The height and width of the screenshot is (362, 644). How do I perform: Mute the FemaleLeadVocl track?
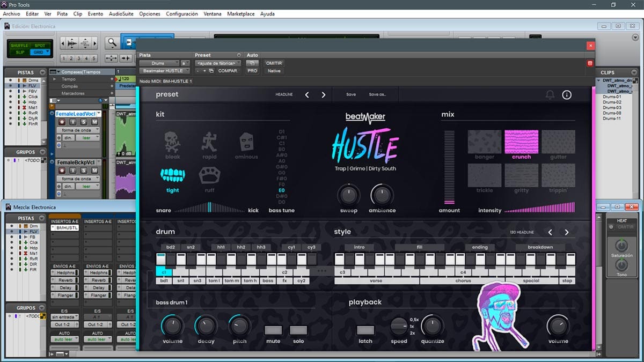pos(95,122)
